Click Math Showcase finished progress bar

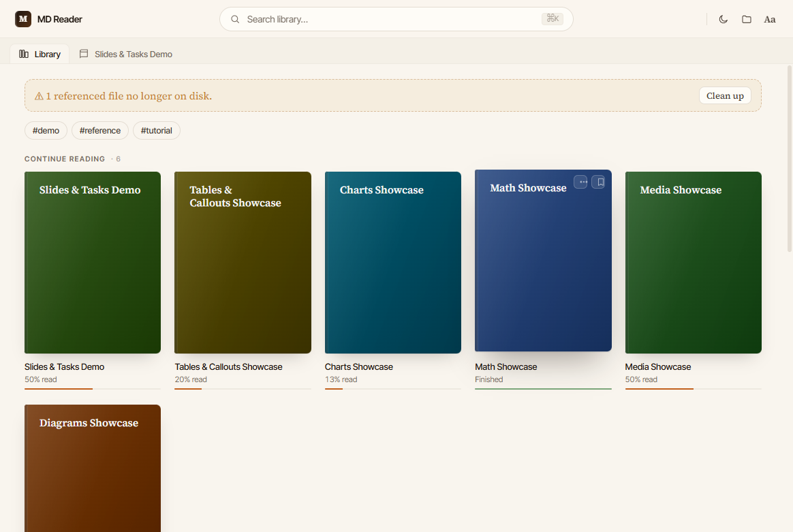tap(543, 389)
